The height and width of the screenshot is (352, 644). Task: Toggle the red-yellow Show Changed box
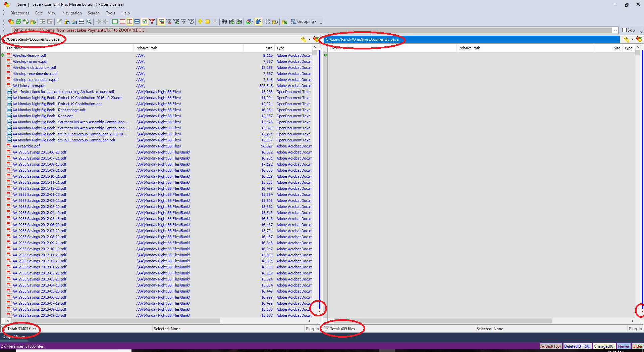pos(130,21)
